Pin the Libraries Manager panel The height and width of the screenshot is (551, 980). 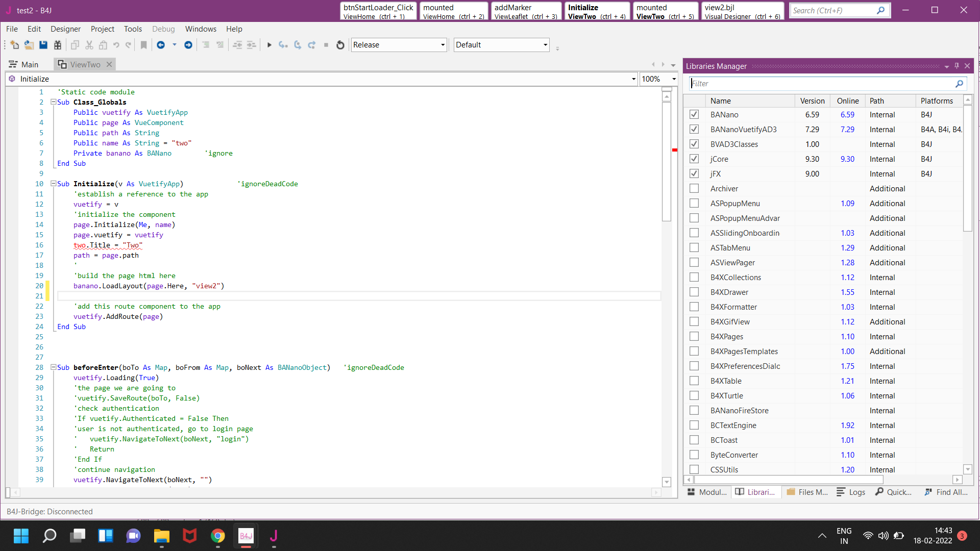click(957, 66)
